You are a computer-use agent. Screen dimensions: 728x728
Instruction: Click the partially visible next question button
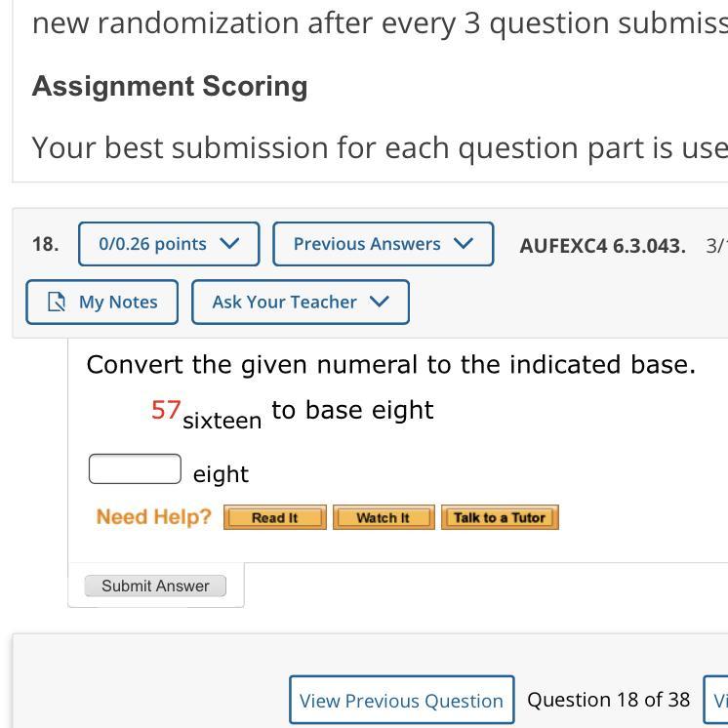point(718,701)
